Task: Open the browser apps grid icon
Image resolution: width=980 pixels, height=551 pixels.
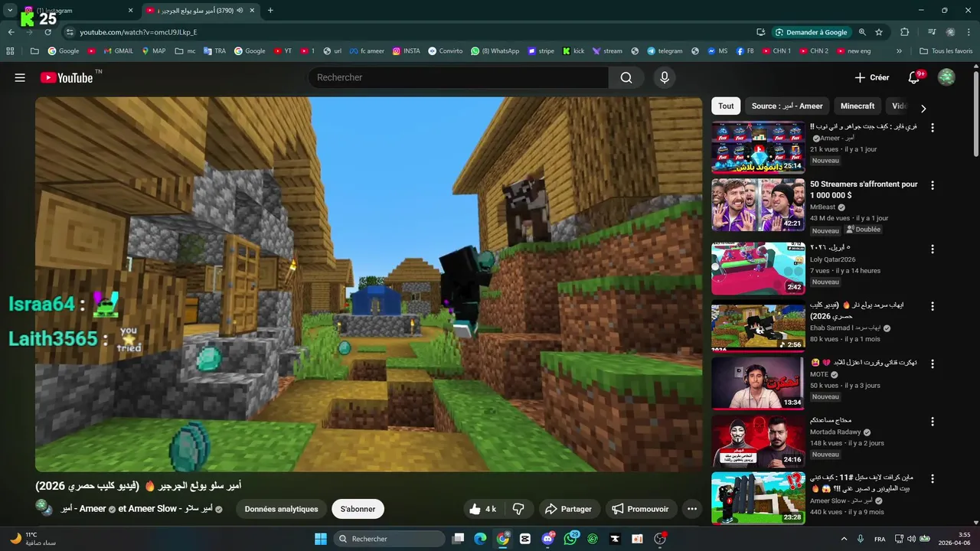Action: (x=10, y=51)
